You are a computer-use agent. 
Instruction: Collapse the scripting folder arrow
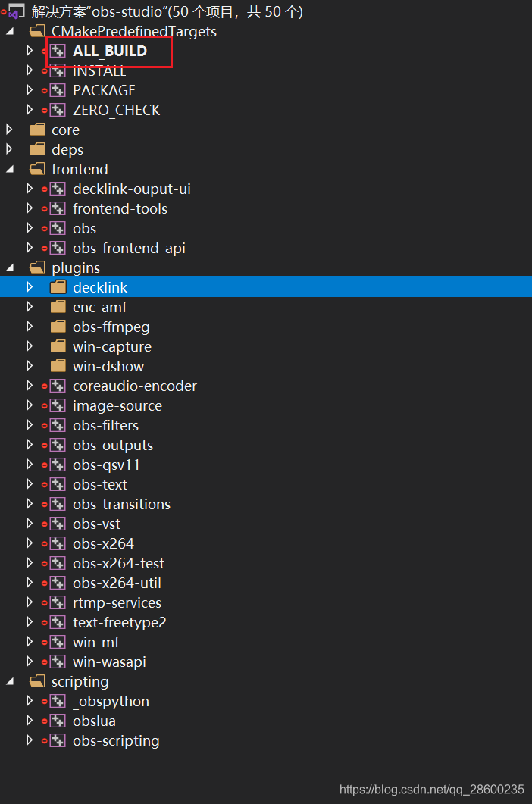point(10,681)
